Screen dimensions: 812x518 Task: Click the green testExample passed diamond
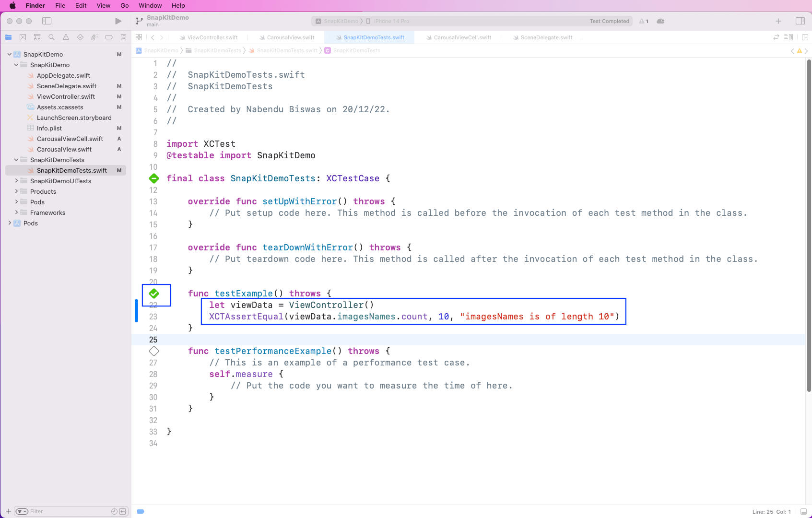point(154,294)
